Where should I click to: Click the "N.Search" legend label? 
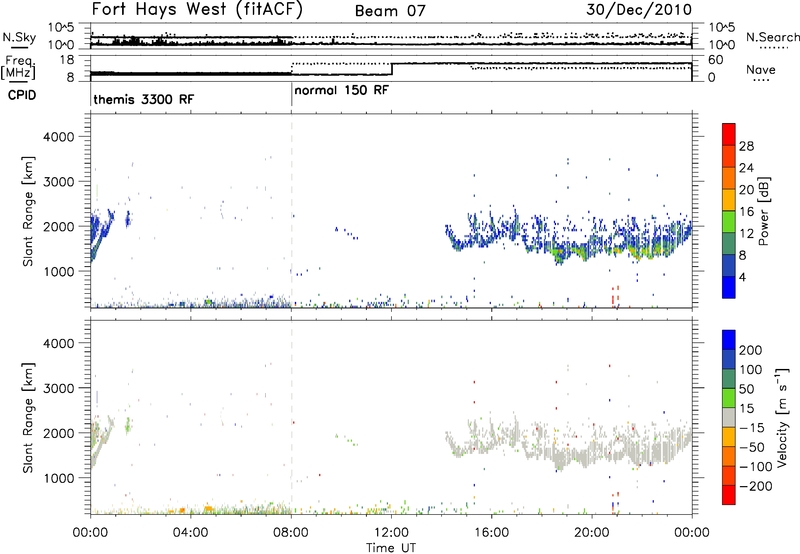point(772,37)
